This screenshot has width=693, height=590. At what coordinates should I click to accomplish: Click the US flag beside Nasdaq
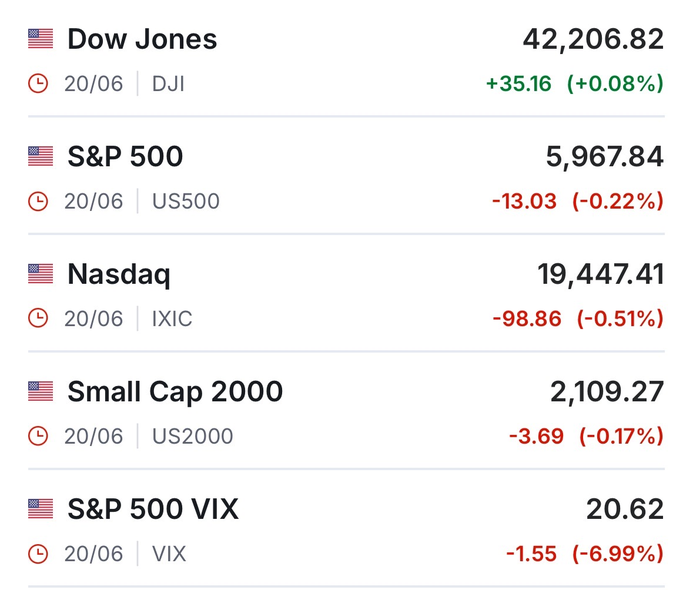point(40,274)
